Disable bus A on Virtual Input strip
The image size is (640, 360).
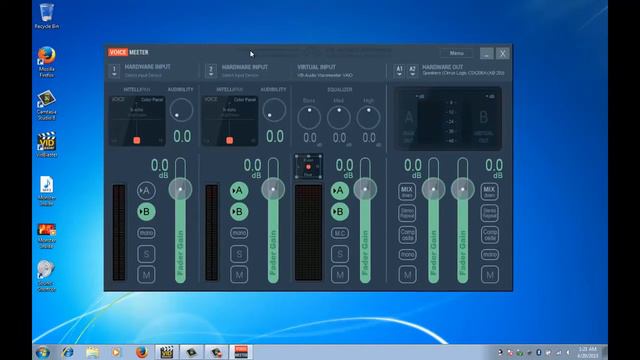340,191
